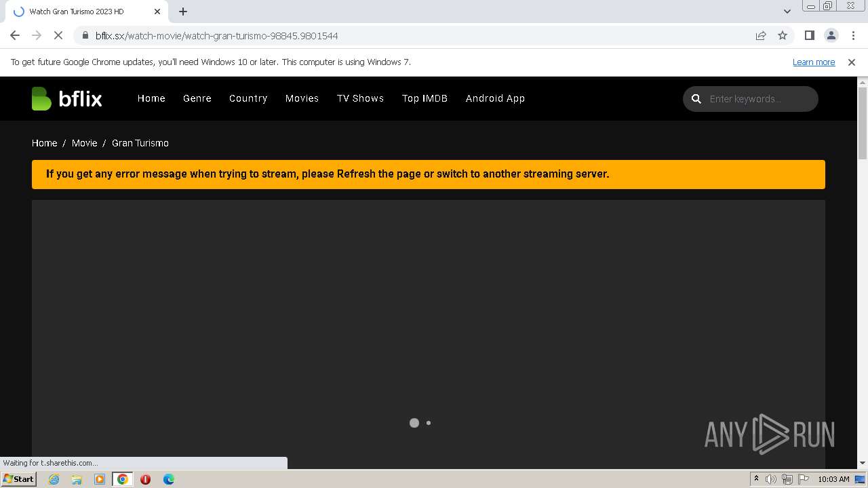Viewport: 868px width, 488px height.
Task: Expand the Genre menu
Action: click(x=197, y=98)
